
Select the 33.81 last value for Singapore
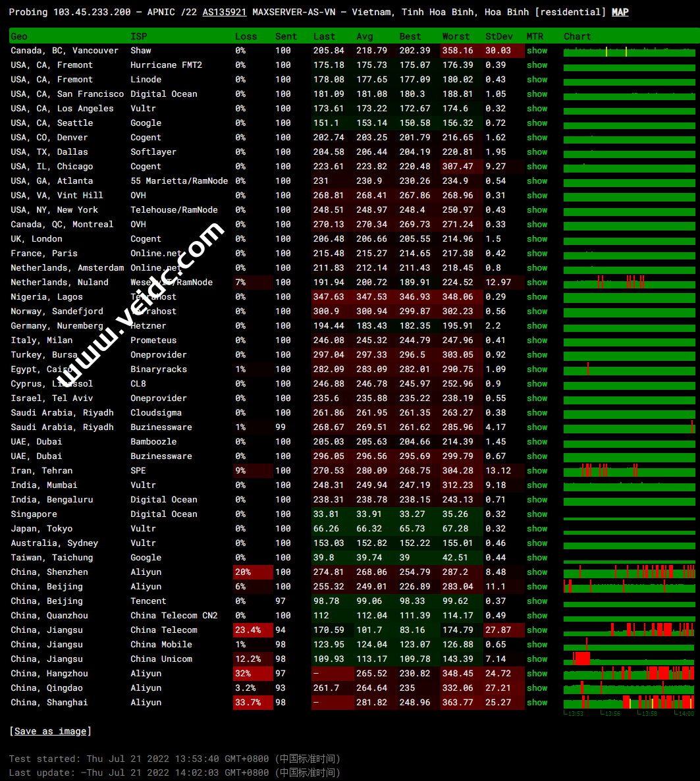(332, 514)
